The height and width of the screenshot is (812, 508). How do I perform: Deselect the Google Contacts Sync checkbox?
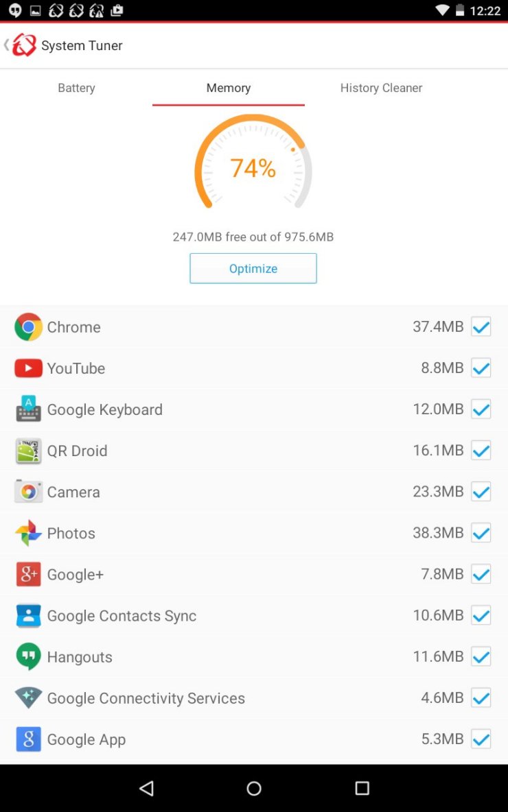pos(481,615)
